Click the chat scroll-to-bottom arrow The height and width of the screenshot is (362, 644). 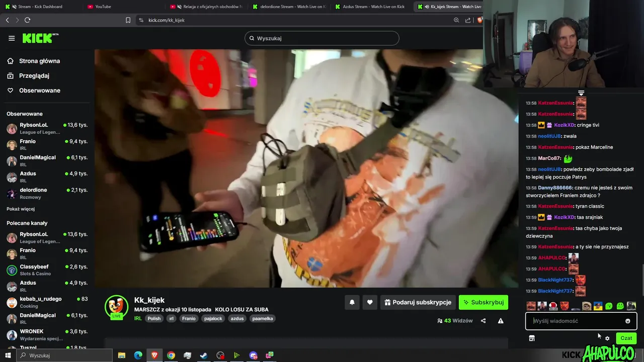[x=581, y=93]
